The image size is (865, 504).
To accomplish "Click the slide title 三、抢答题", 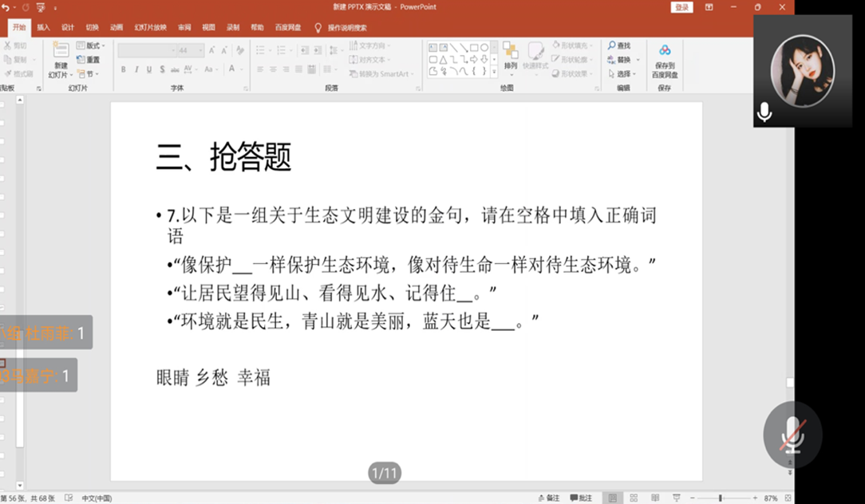I will 223,158.
